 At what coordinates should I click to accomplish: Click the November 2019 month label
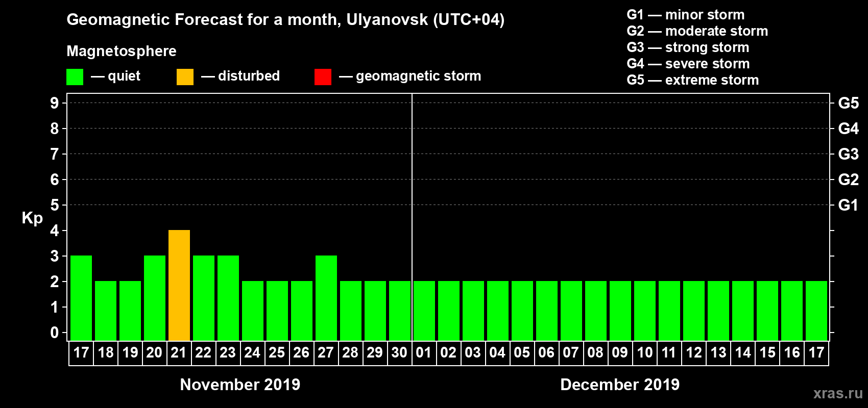click(240, 385)
